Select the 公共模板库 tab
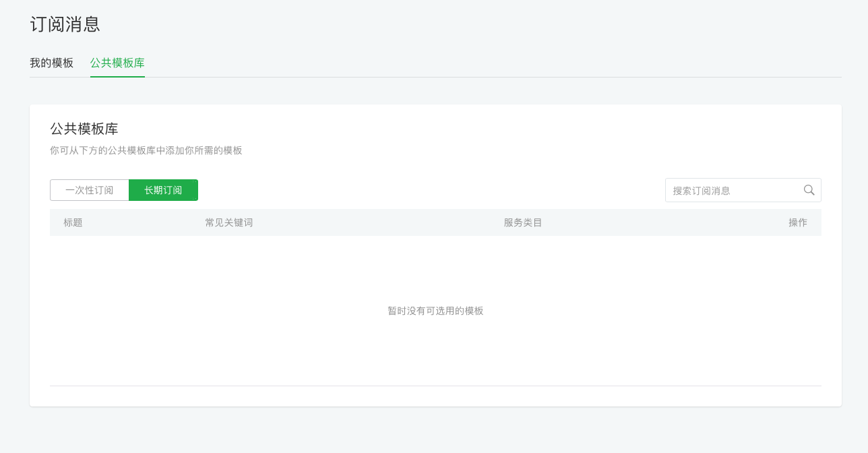This screenshot has width=868, height=453. (x=117, y=63)
